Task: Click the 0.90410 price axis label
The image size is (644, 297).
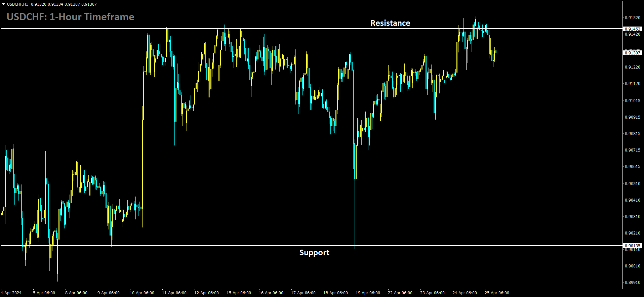Action: coord(632,200)
